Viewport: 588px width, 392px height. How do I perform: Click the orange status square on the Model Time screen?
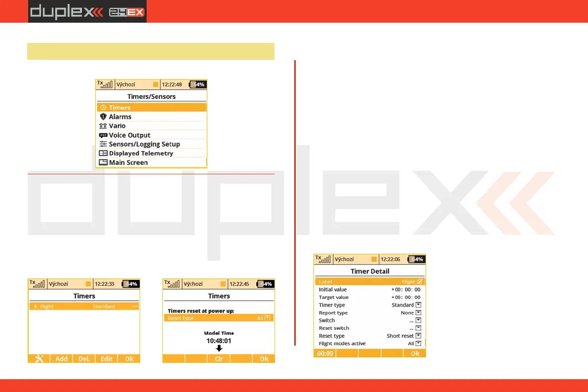click(223, 284)
